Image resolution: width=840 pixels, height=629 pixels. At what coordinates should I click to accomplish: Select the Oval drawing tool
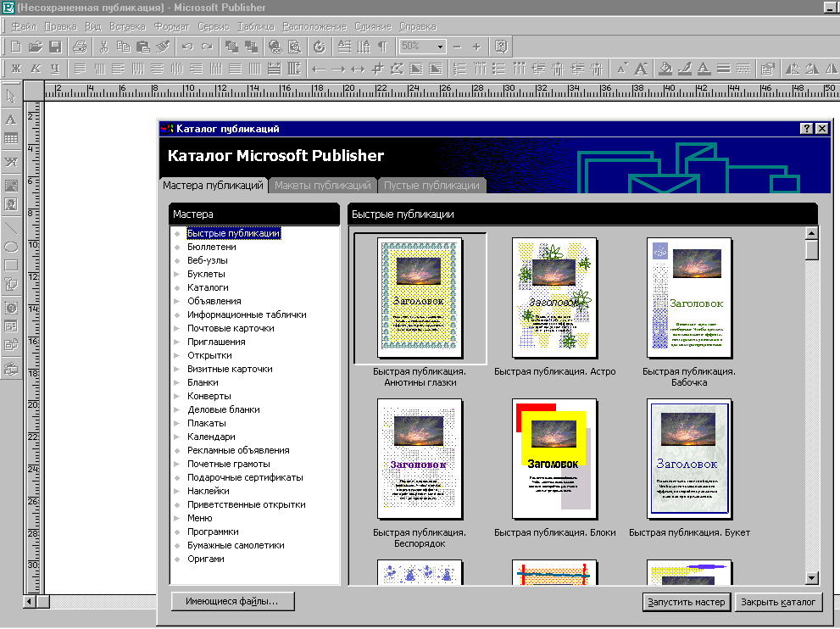(x=11, y=246)
